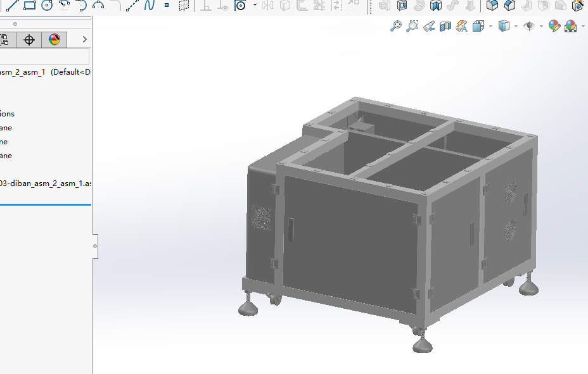Viewport: 588px width, 374px height.
Task: Expand the Apply Scene dropdown arrow
Action: [583, 26]
